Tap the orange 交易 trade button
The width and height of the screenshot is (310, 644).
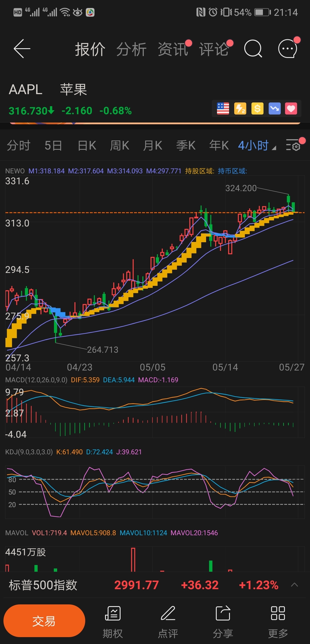click(44, 621)
